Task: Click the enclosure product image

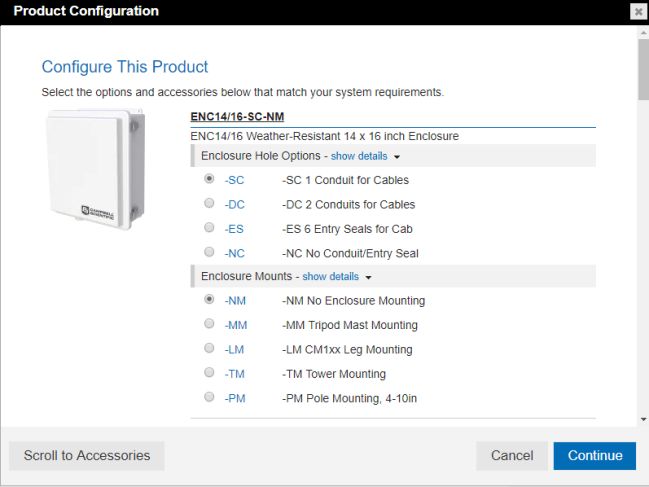Action: pos(96,169)
